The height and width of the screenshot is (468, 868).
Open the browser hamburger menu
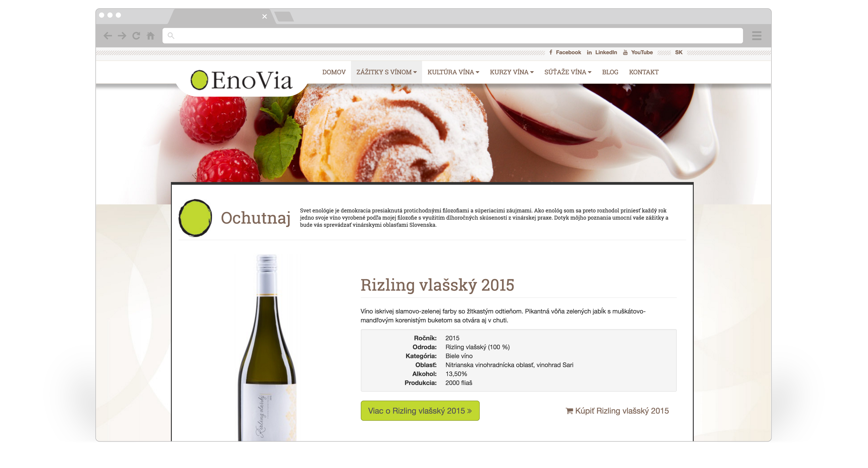(x=756, y=36)
